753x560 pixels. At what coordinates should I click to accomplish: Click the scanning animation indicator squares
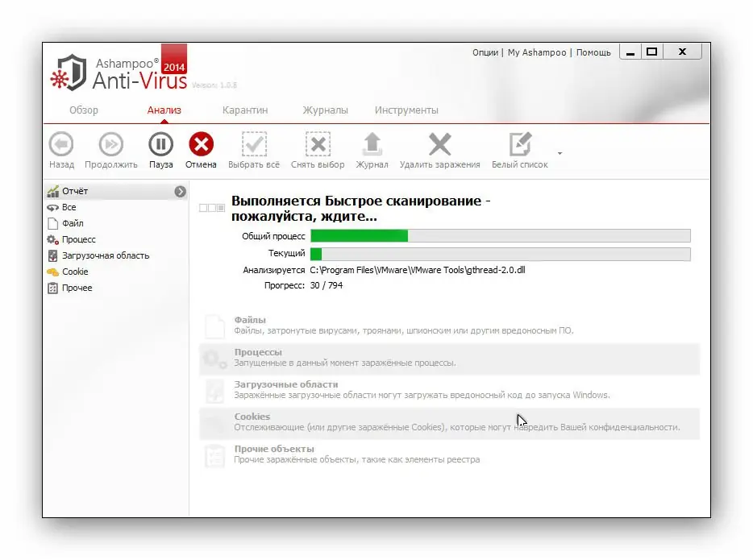tap(212, 208)
